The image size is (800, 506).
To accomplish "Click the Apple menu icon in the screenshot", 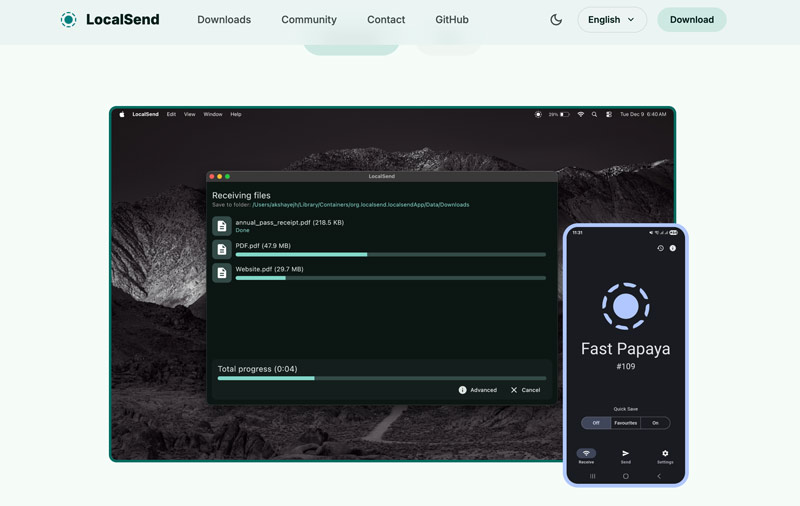I will [122, 114].
